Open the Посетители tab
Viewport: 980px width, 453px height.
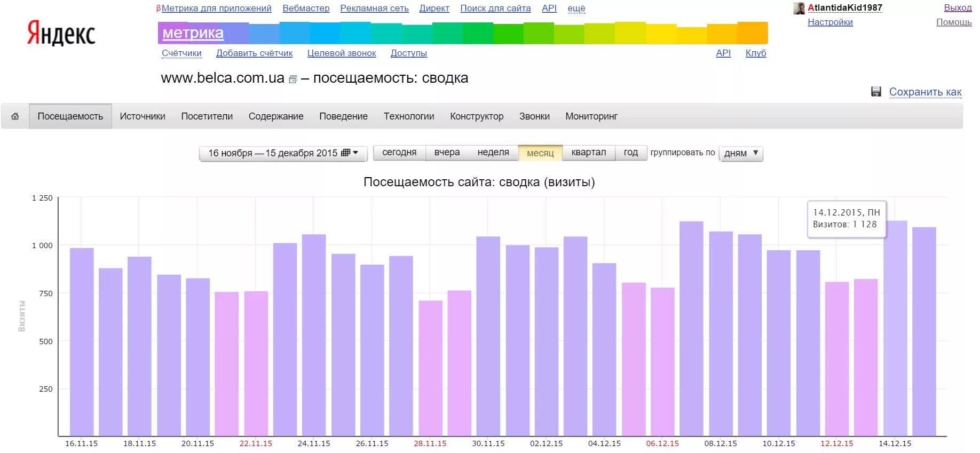coord(207,116)
